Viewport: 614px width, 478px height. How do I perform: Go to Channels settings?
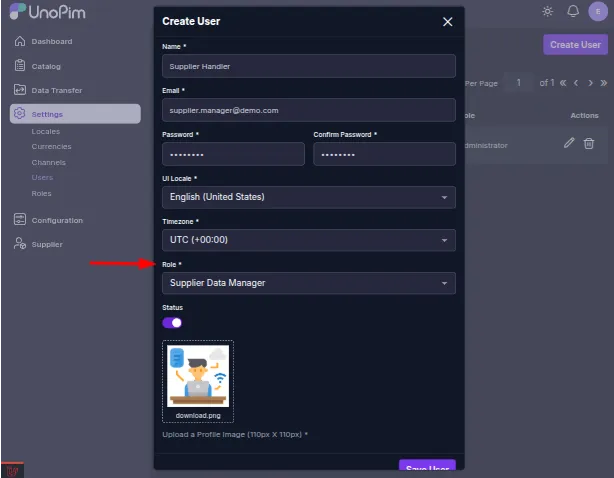pyautogui.click(x=49, y=162)
